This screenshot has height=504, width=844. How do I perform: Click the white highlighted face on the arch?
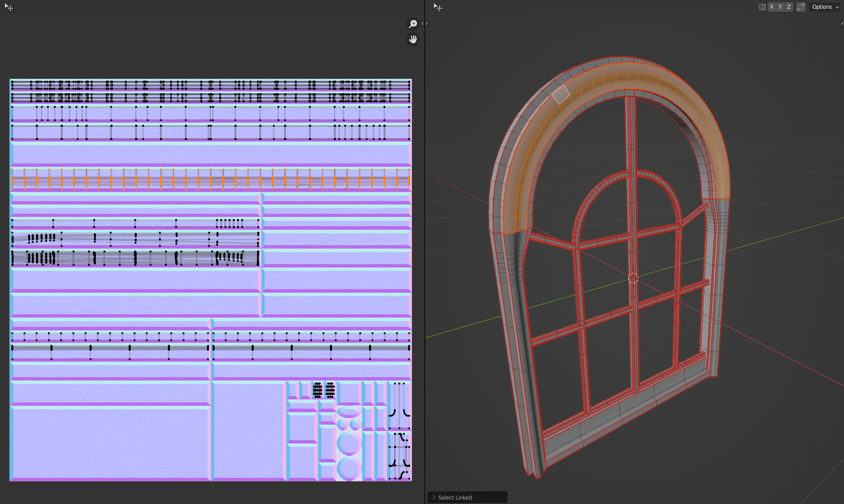[561, 95]
